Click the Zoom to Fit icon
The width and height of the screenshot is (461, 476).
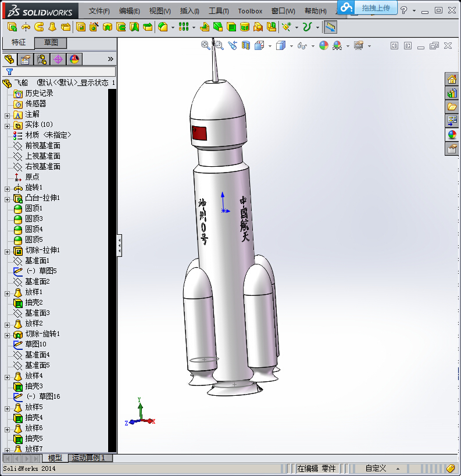click(x=206, y=45)
